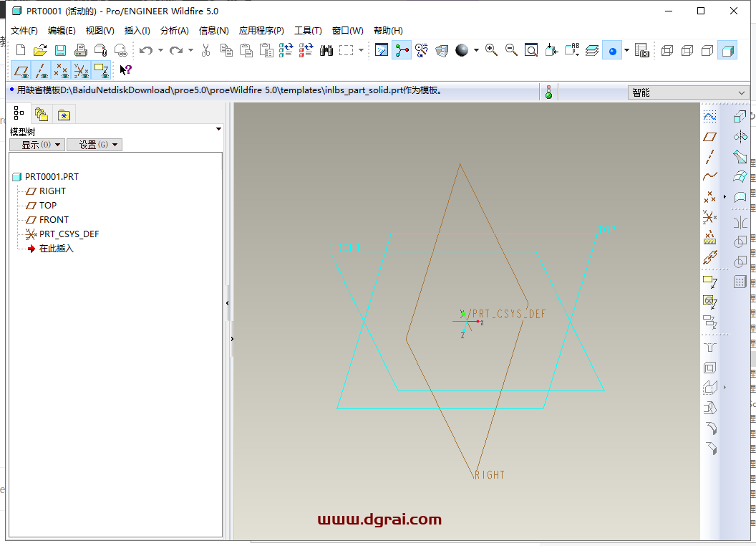Screen dimensions: 756x546
Task: Redo the last undone action
Action: (175, 50)
